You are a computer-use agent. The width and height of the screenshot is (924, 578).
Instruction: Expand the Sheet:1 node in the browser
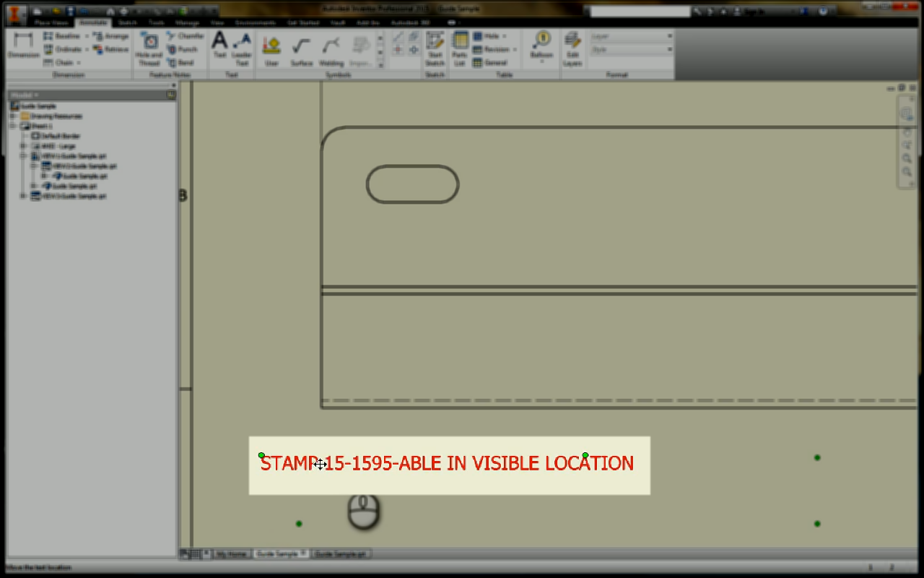point(14,126)
